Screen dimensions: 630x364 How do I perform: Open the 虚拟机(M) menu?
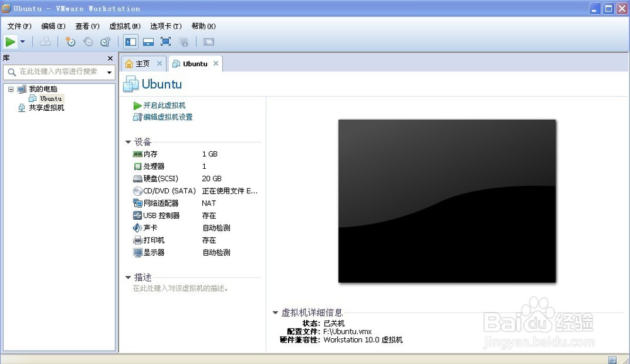click(125, 26)
